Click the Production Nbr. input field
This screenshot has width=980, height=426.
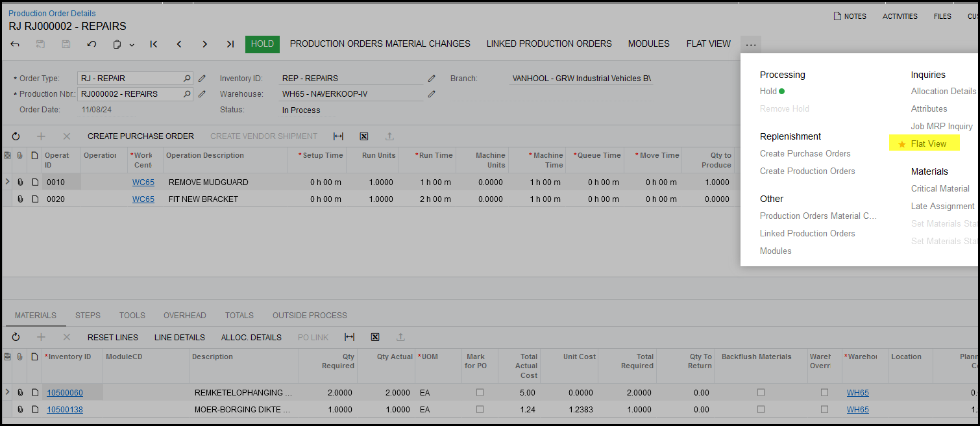click(130, 94)
